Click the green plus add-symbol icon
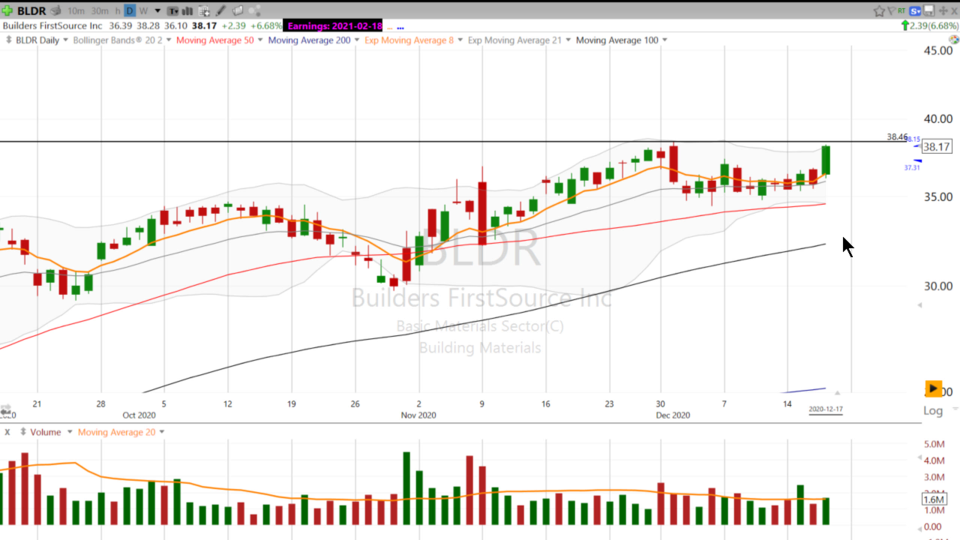 7,10
